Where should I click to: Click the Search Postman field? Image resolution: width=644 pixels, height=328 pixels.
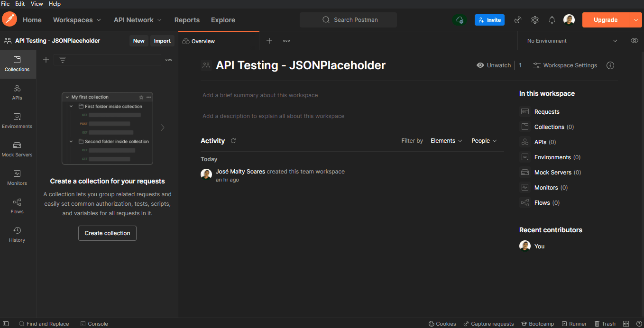click(x=349, y=20)
